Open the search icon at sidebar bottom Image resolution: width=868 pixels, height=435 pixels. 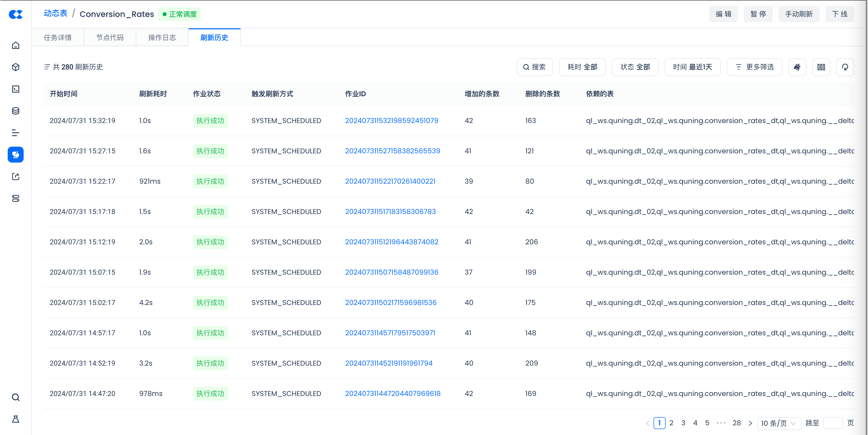click(x=15, y=397)
